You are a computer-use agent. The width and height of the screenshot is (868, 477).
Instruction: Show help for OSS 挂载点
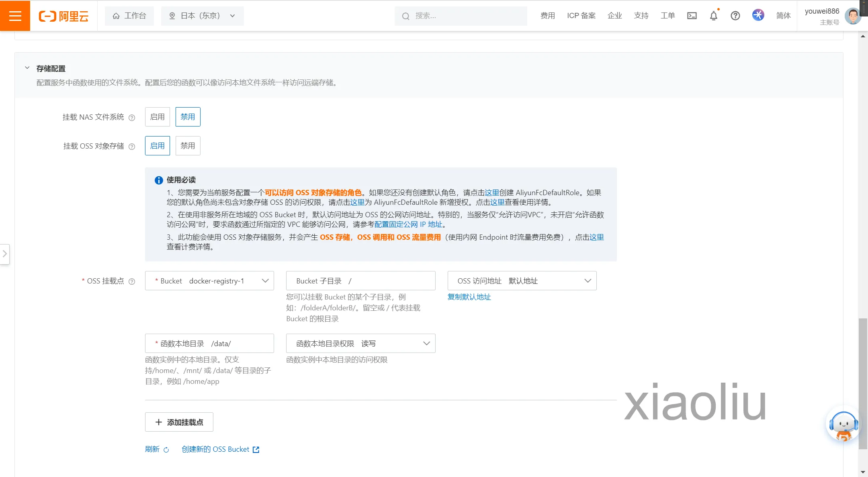131,281
